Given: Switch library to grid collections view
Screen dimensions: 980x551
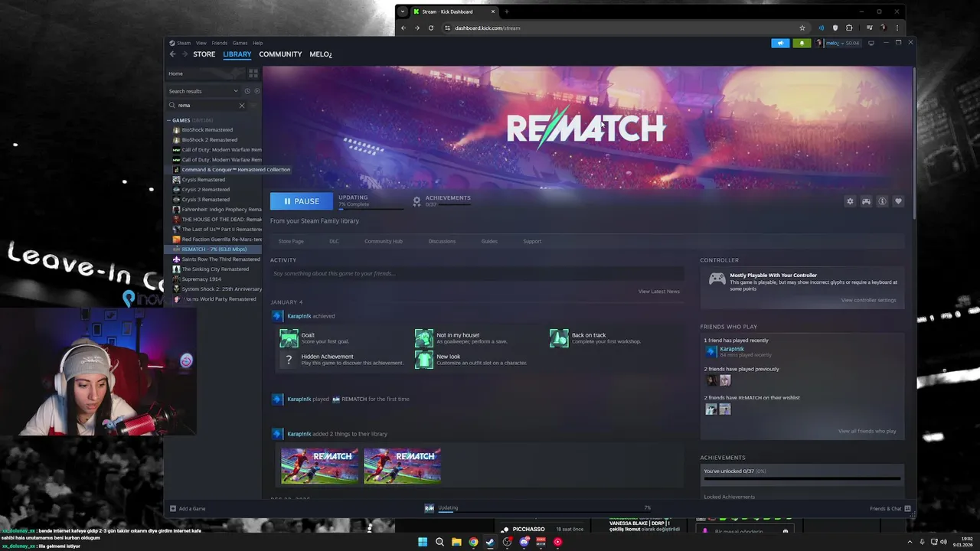Looking at the screenshot, I should point(253,73).
